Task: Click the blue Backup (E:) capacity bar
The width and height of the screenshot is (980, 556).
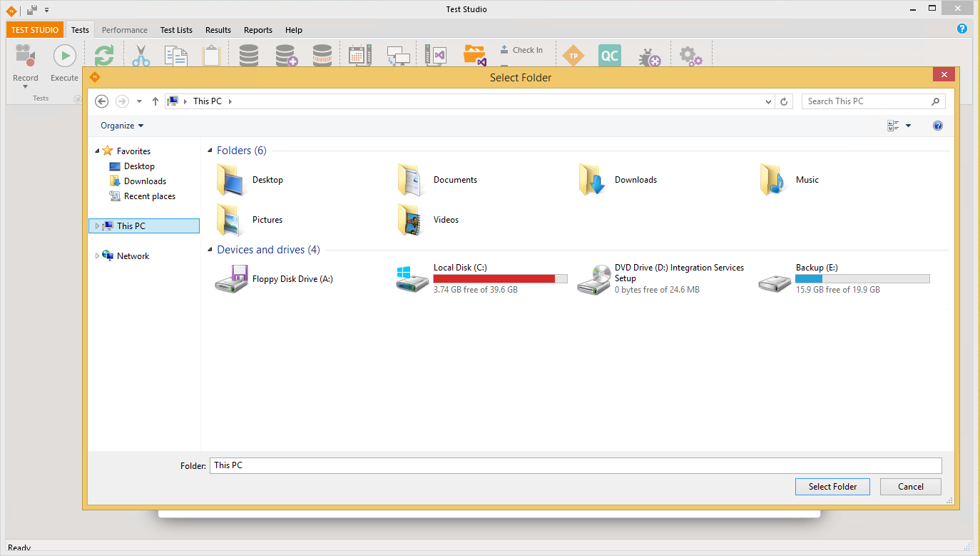Action: [x=862, y=279]
